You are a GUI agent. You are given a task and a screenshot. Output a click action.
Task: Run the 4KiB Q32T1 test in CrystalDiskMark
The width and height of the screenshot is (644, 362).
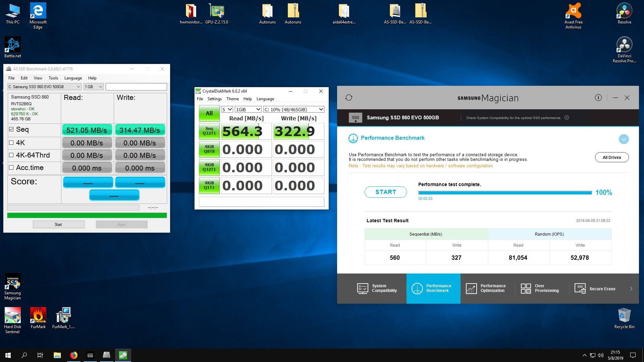(x=209, y=167)
